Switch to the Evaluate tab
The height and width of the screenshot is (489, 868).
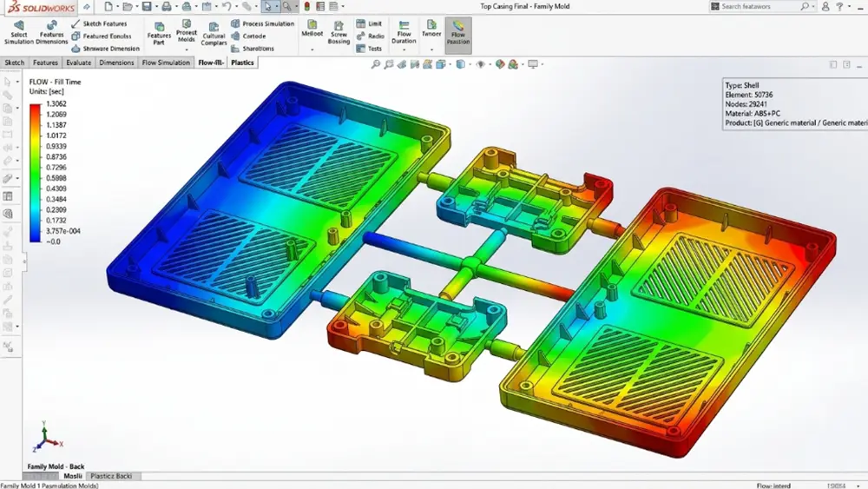(79, 63)
